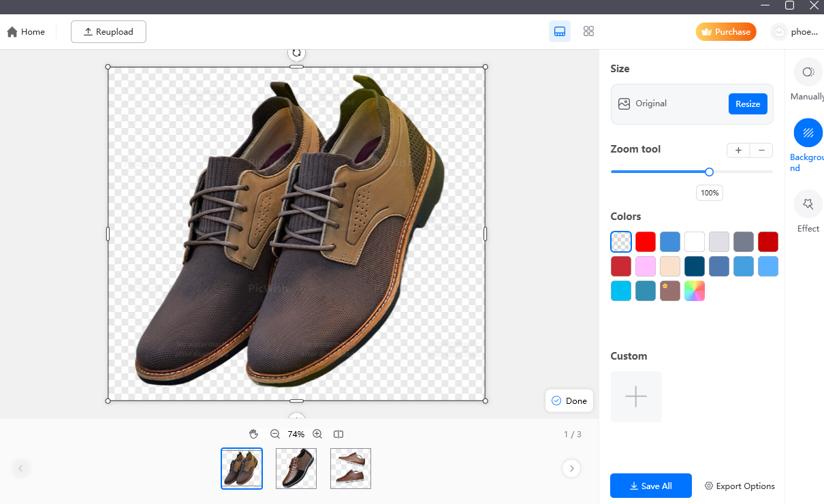Viewport: 824px width, 504px height.
Task: Select the Background tab
Action: (x=808, y=133)
